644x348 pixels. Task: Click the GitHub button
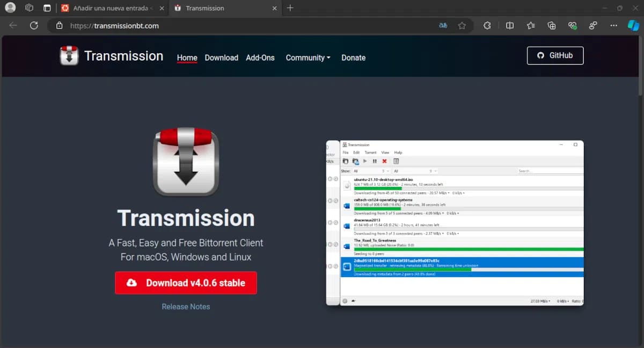(x=555, y=55)
